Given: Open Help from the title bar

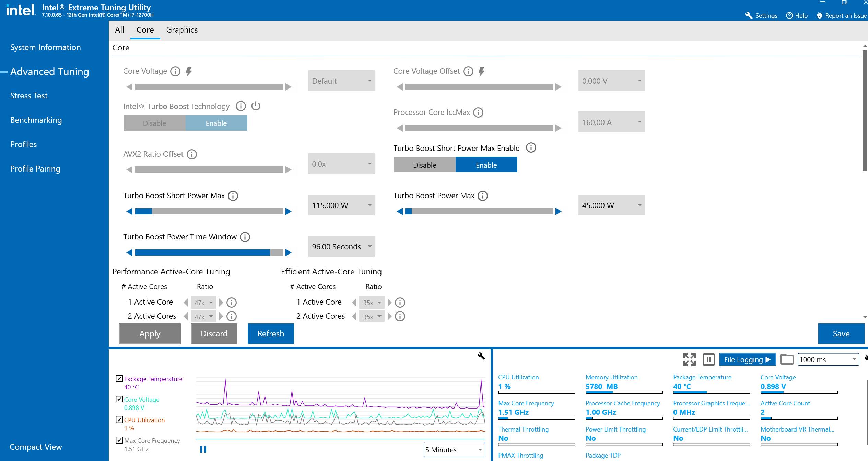Looking at the screenshot, I should tap(797, 16).
